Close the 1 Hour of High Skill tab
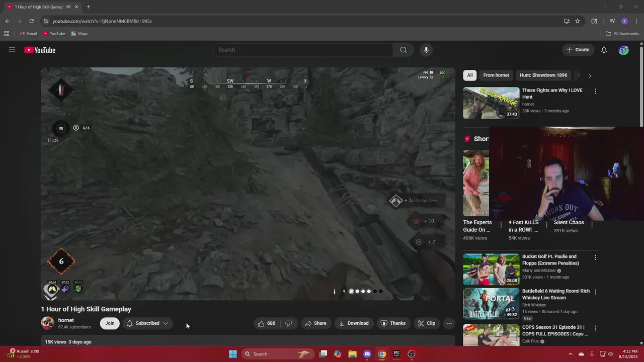This screenshot has width=644, height=362. click(x=77, y=7)
